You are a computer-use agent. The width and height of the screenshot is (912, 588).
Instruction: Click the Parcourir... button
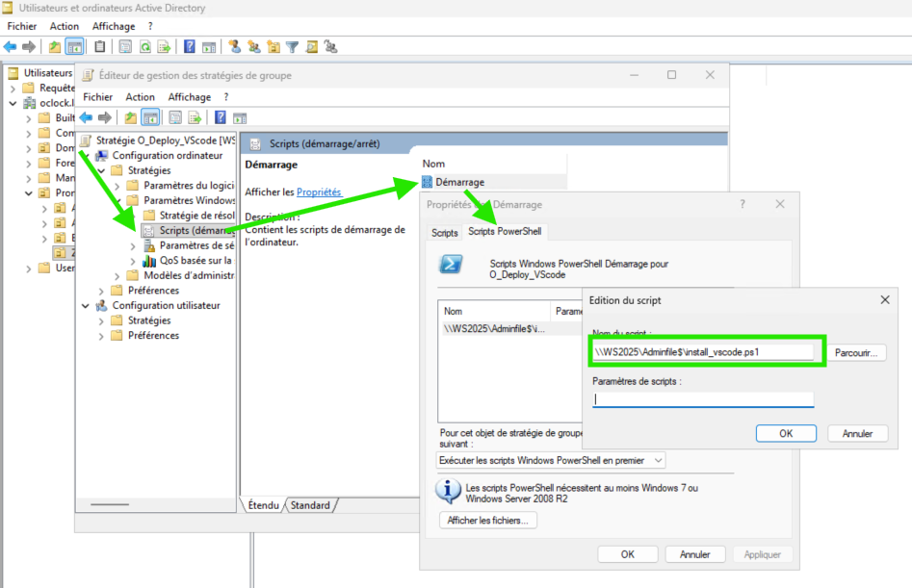click(855, 352)
